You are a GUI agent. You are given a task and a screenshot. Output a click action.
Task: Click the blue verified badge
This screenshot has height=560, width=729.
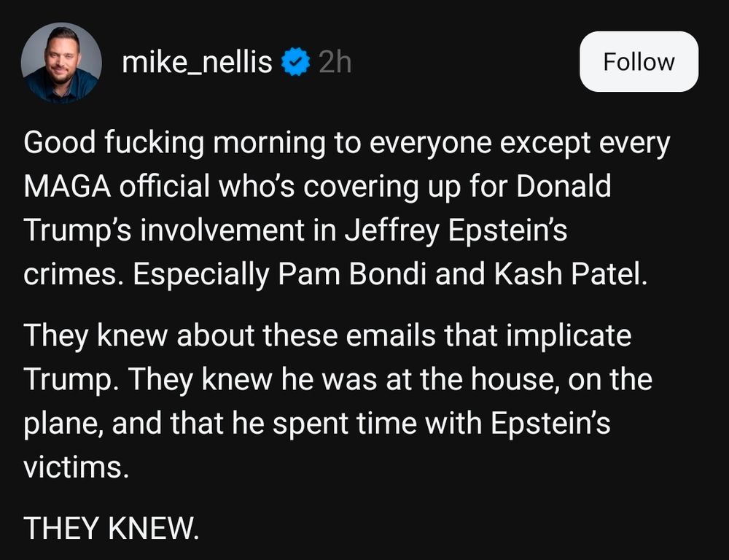[x=295, y=63]
